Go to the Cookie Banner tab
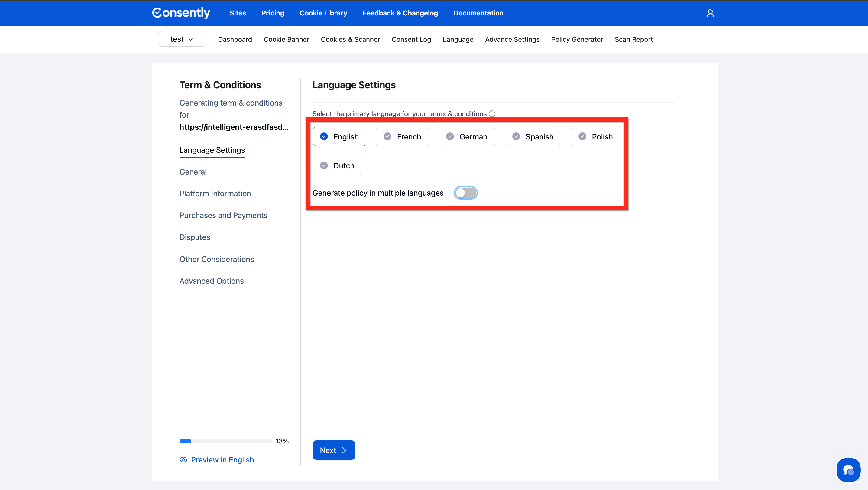This screenshot has width=868, height=490. point(286,39)
